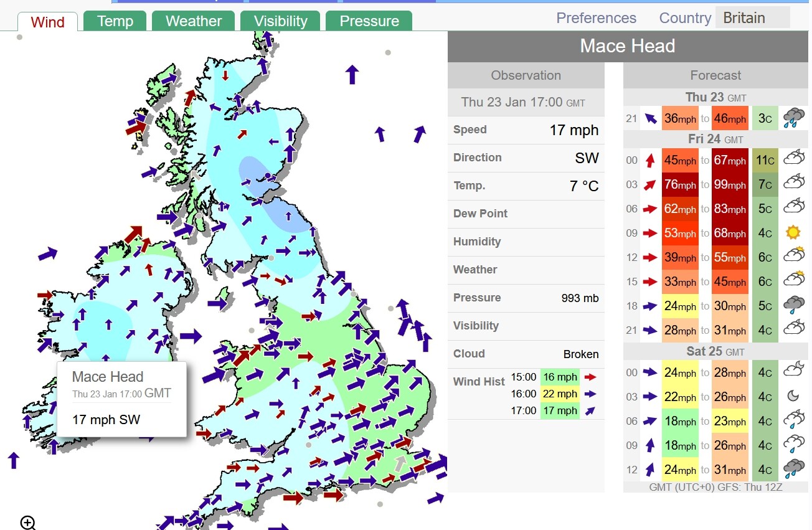Click the Sat 25 GMT day header
812x530 pixels.
715,351
